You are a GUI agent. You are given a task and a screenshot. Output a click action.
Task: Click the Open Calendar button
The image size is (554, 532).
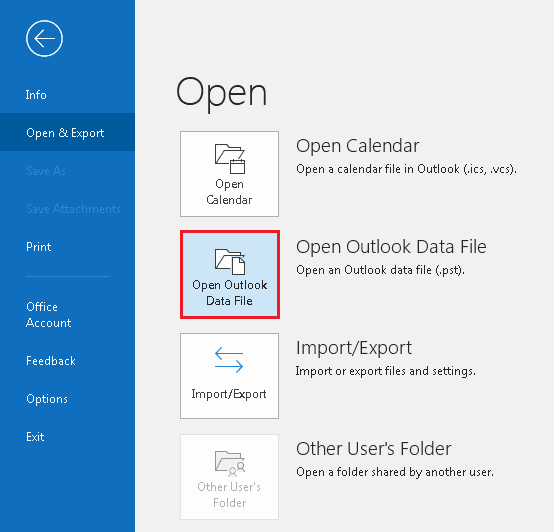(229, 174)
